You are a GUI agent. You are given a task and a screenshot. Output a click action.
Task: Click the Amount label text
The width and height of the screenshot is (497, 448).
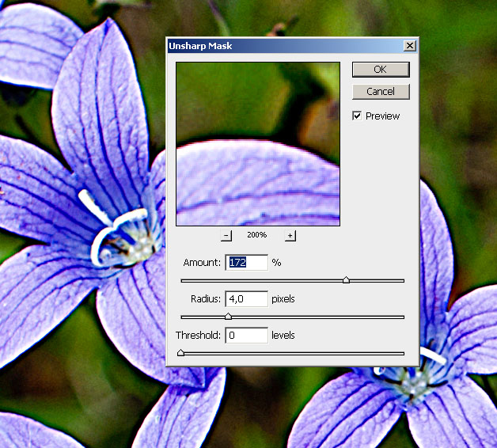point(202,263)
